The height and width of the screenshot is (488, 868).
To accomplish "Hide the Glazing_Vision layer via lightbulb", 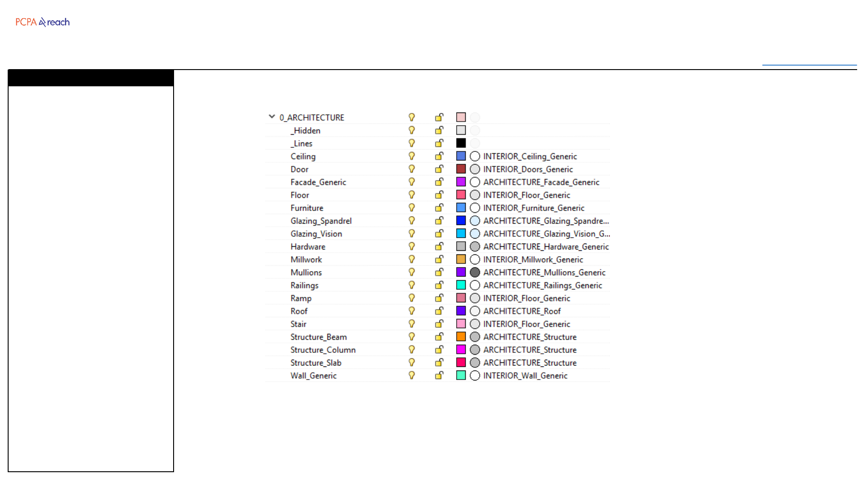I will tap(411, 234).
